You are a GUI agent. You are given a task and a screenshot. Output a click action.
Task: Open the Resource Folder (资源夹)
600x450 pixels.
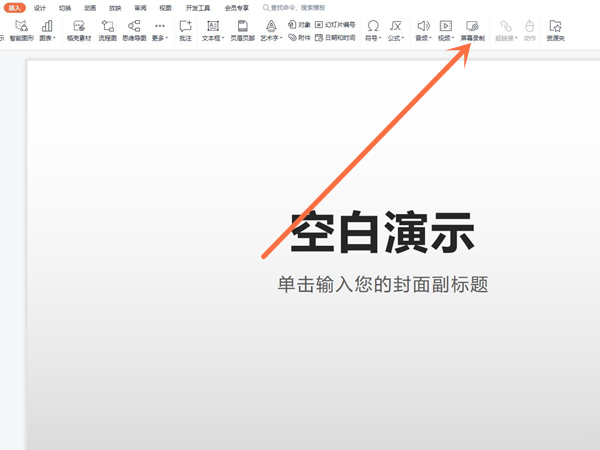(x=555, y=29)
